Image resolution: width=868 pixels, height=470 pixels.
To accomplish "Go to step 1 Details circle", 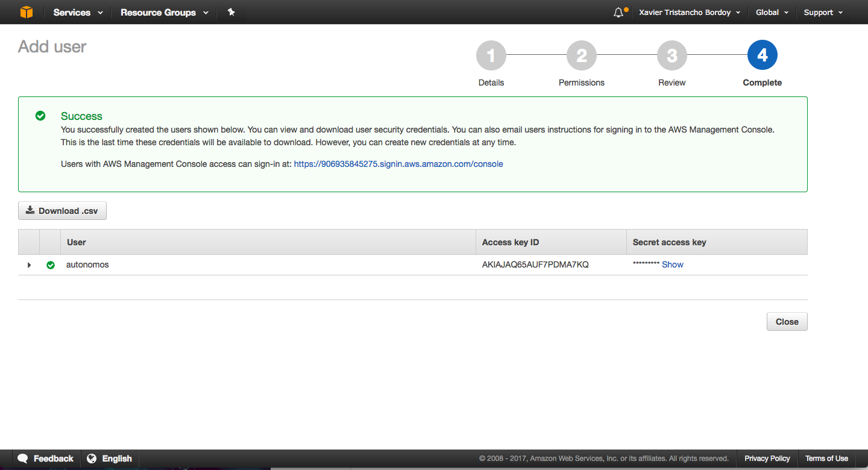I will click(491, 56).
